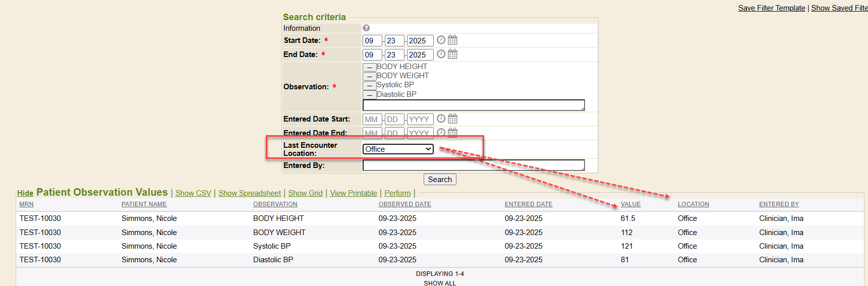Open the End Date calendar picker

[x=452, y=54]
